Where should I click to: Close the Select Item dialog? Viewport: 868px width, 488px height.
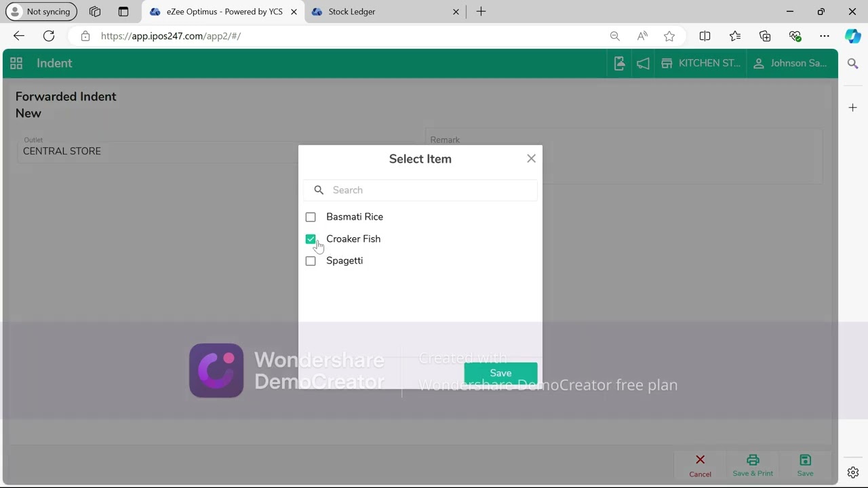[x=531, y=159]
